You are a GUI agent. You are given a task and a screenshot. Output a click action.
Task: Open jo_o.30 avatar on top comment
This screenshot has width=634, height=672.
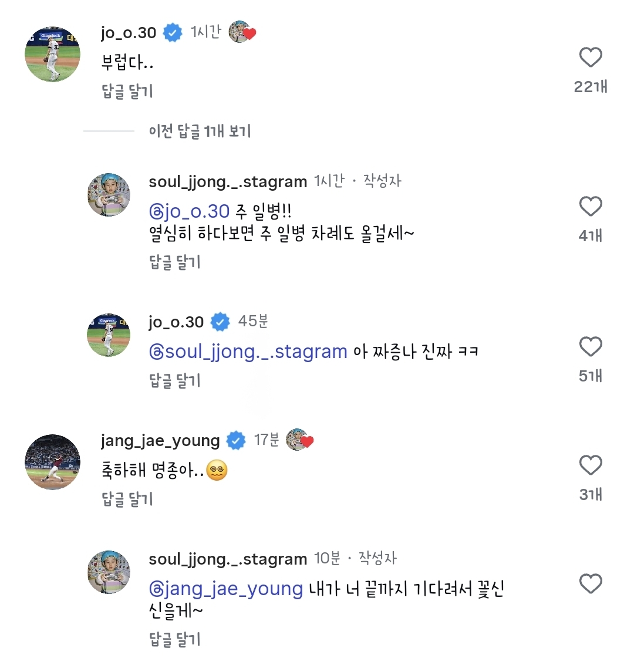[x=53, y=54]
